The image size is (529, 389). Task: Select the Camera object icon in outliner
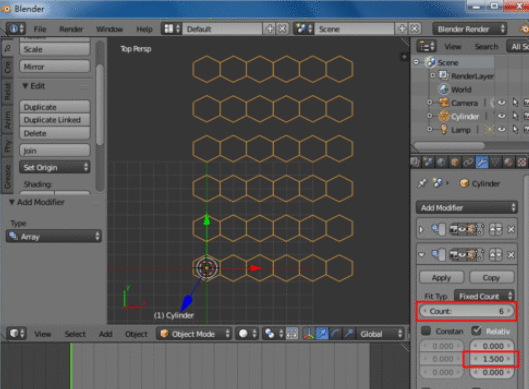click(x=444, y=103)
